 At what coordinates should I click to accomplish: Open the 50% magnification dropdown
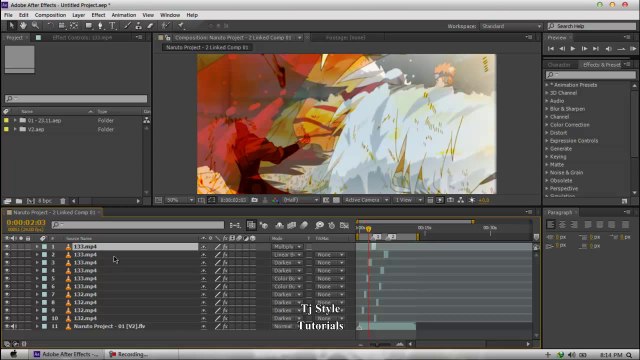coord(180,200)
